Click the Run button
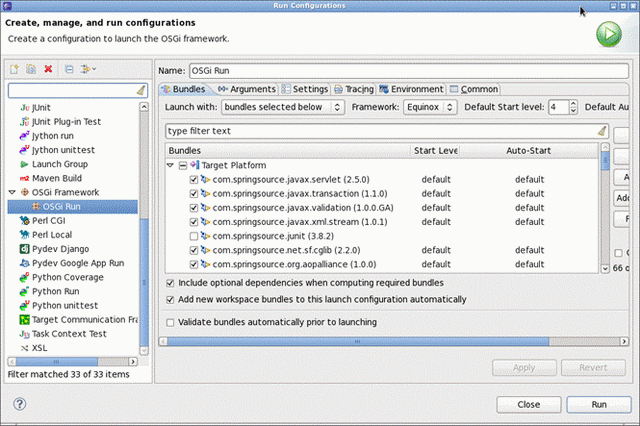The image size is (640, 426). (599, 404)
